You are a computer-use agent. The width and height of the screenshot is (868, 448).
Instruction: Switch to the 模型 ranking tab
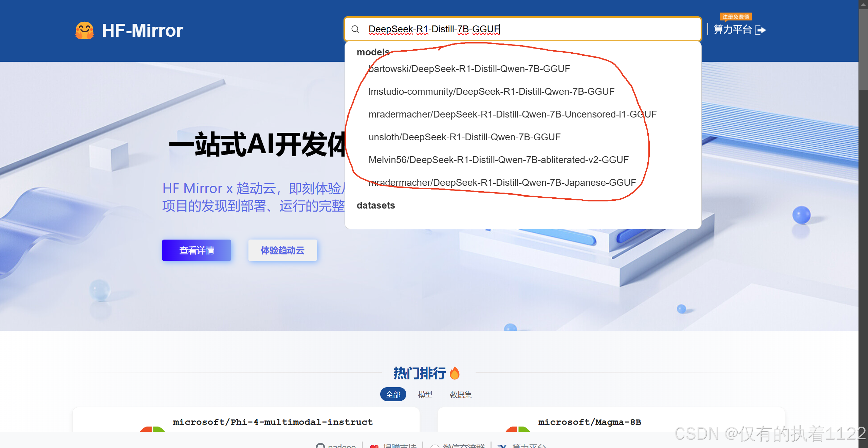(425, 395)
